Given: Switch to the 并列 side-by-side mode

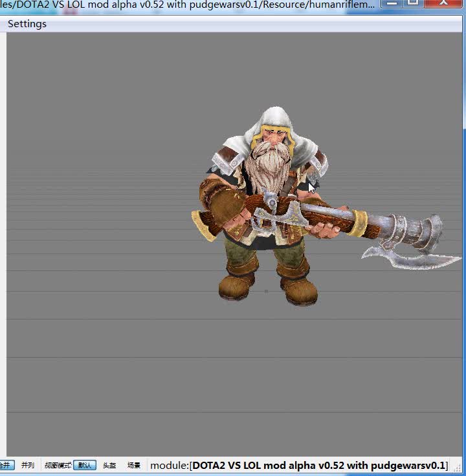Looking at the screenshot, I should (28, 465).
